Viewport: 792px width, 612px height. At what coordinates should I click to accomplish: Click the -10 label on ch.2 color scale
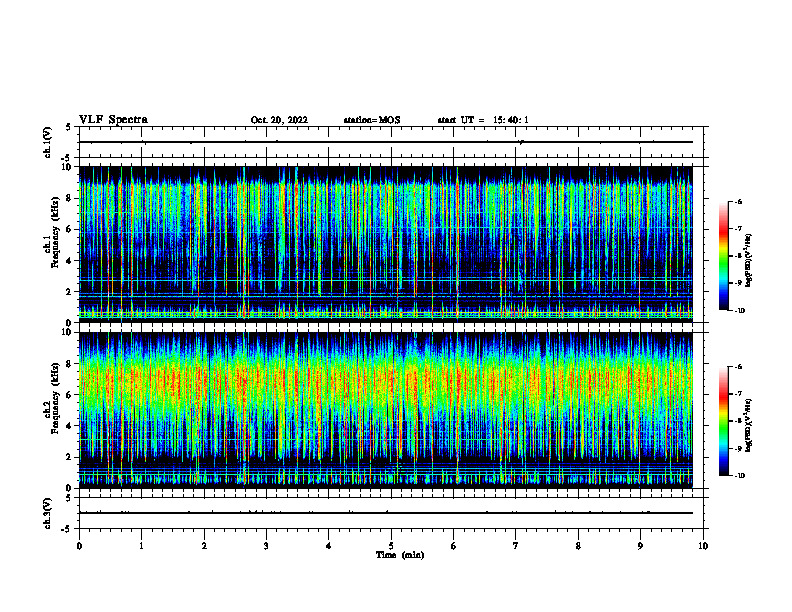click(x=740, y=476)
